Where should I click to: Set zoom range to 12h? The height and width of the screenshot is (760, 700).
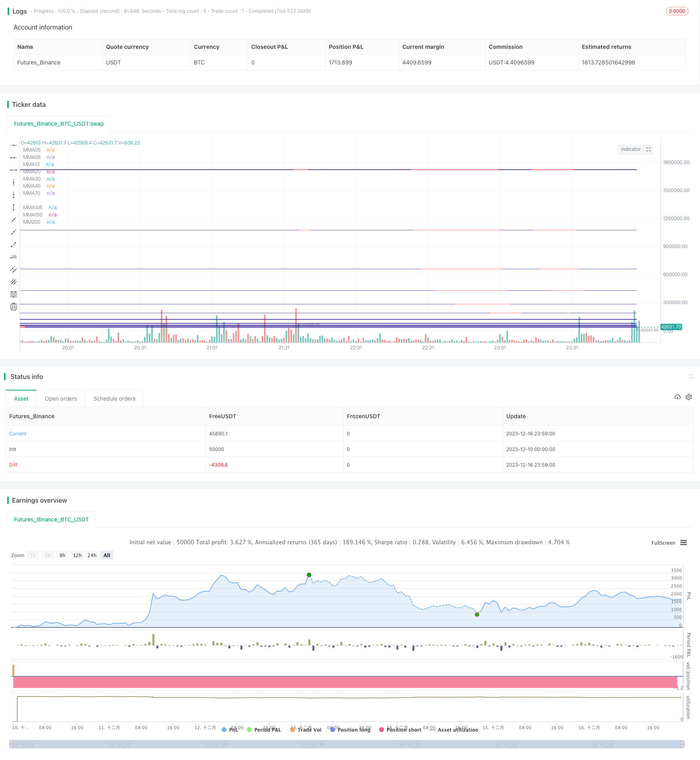(77, 555)
